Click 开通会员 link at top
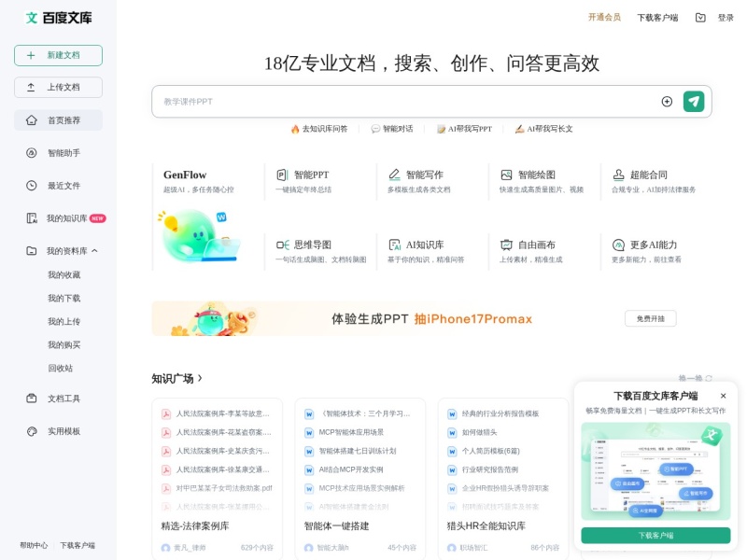This screenshot has height=560, width=747. click(x=604, y=18)
